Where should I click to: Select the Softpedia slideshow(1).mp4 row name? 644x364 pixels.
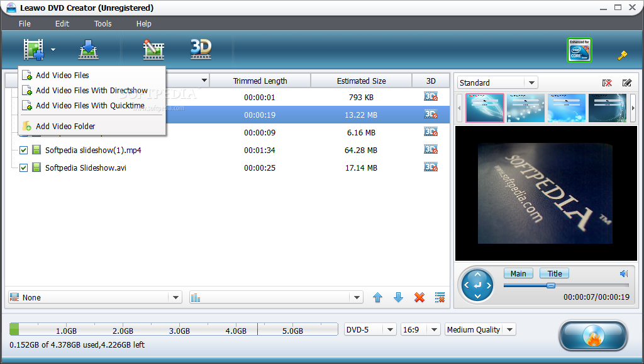point(93,150)
